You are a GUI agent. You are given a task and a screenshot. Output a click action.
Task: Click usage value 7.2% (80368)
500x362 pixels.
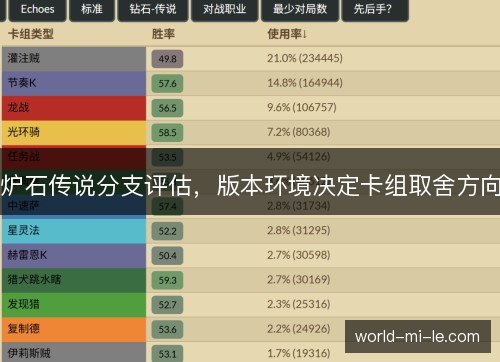point(299,132)
